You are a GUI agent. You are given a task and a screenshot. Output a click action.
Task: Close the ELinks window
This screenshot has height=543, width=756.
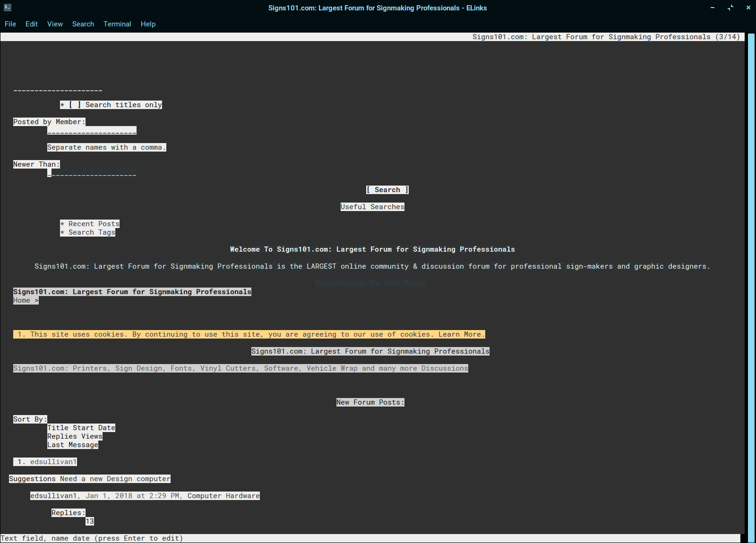point(748,8)
